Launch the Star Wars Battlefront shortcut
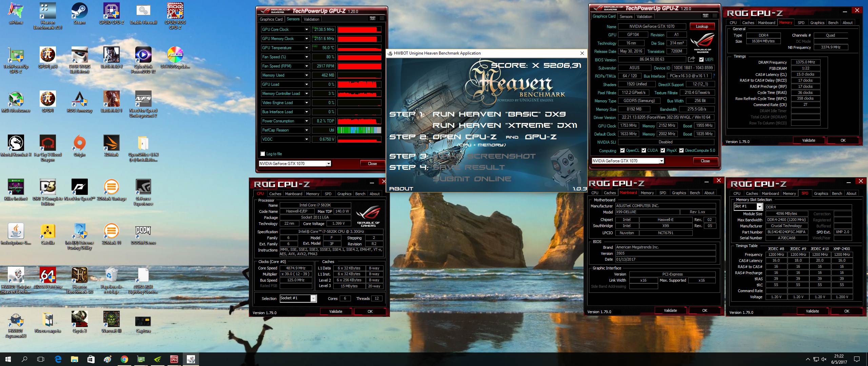Viewport: 868px width, 366px height. tap(79, 60)
